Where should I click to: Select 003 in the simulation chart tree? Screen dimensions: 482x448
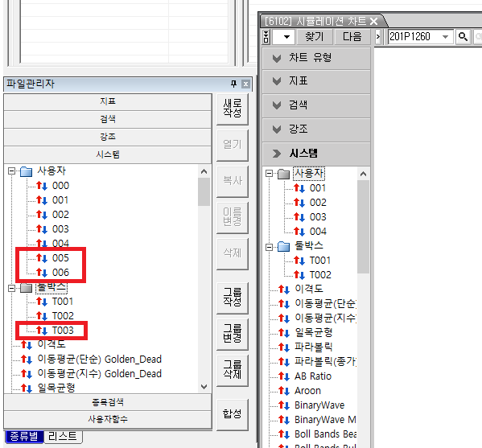coord(318,217)
